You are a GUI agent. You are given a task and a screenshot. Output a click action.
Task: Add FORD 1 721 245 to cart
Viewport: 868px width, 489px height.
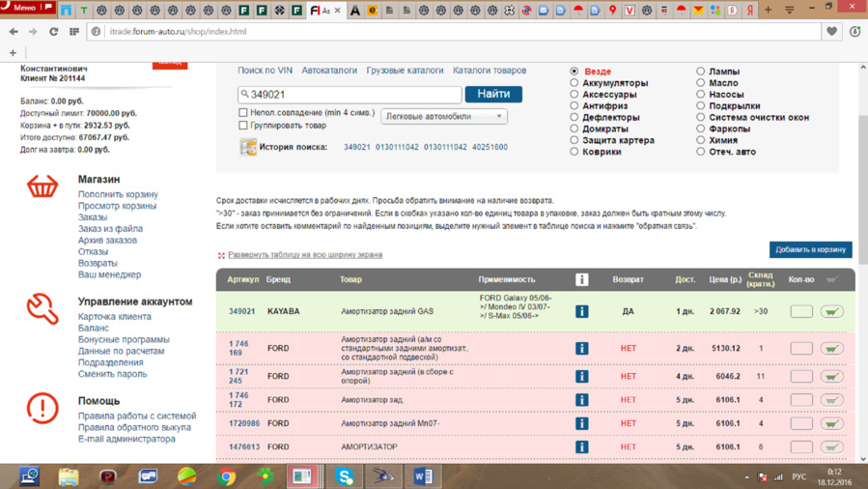[x=831, y=377]
